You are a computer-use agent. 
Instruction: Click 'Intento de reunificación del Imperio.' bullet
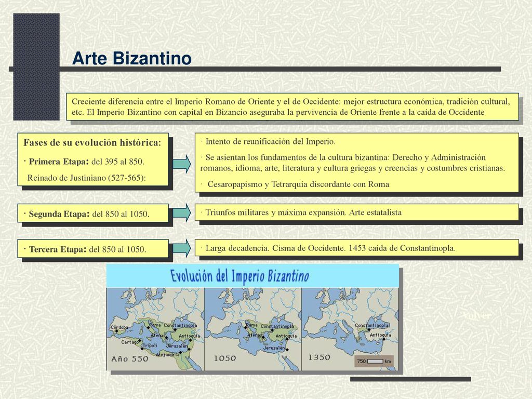[x=268, y=141]
